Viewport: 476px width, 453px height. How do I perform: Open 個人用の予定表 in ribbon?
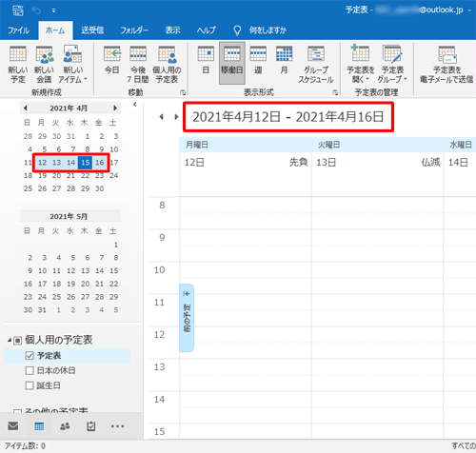[167, 65]
